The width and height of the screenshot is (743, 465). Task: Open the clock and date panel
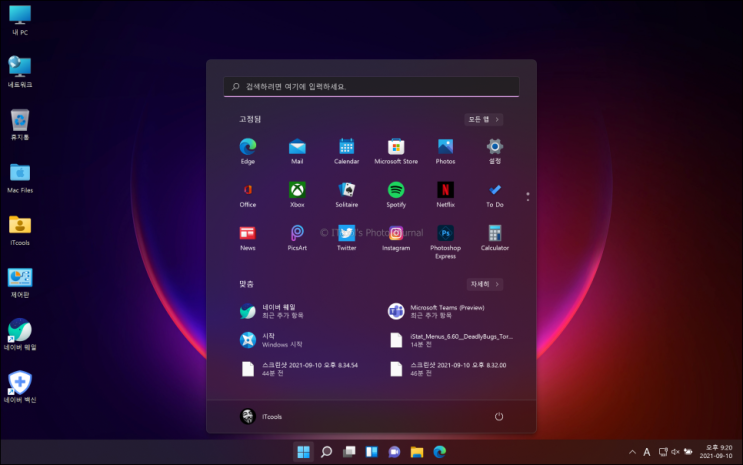[x=716, y=452]
